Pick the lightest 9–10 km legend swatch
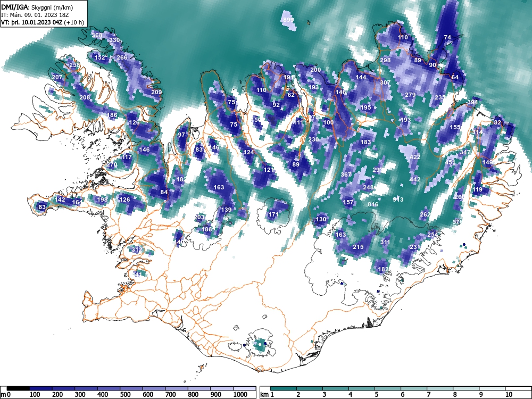Viewport: 532px width, 399px height. coord(492,388)
